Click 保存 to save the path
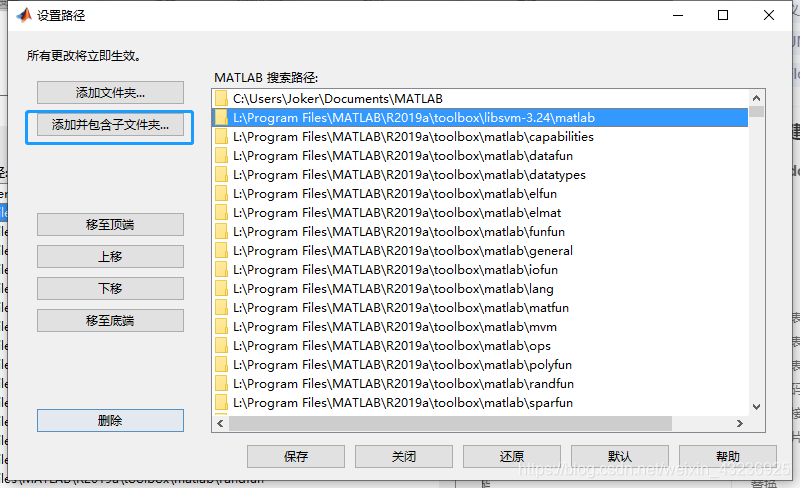This screenshot has width=800, height=488. (296, 456)
